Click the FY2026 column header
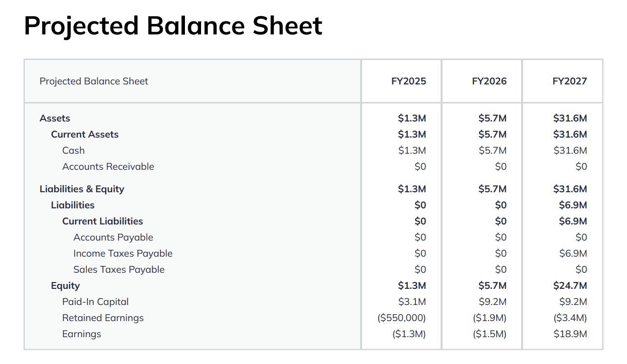The width and height of the screenshot is (627, 364). click(489, 81)
